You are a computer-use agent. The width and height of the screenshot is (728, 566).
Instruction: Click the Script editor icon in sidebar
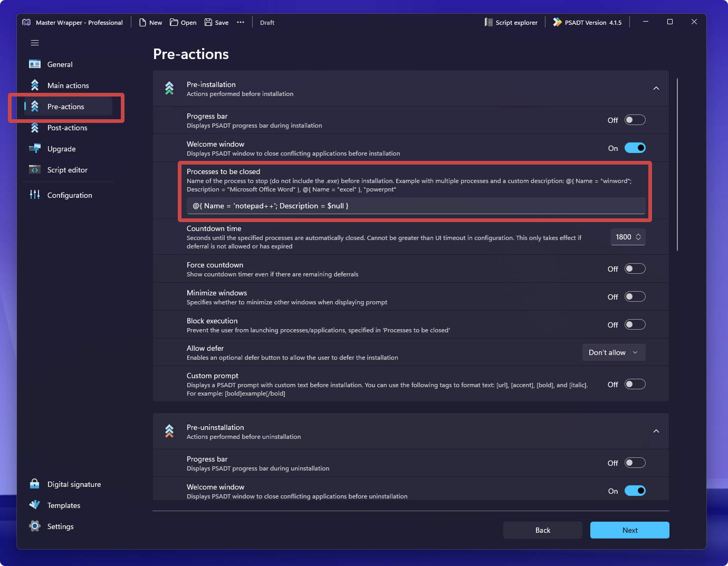pyautogui.click(x=35, y=170)
